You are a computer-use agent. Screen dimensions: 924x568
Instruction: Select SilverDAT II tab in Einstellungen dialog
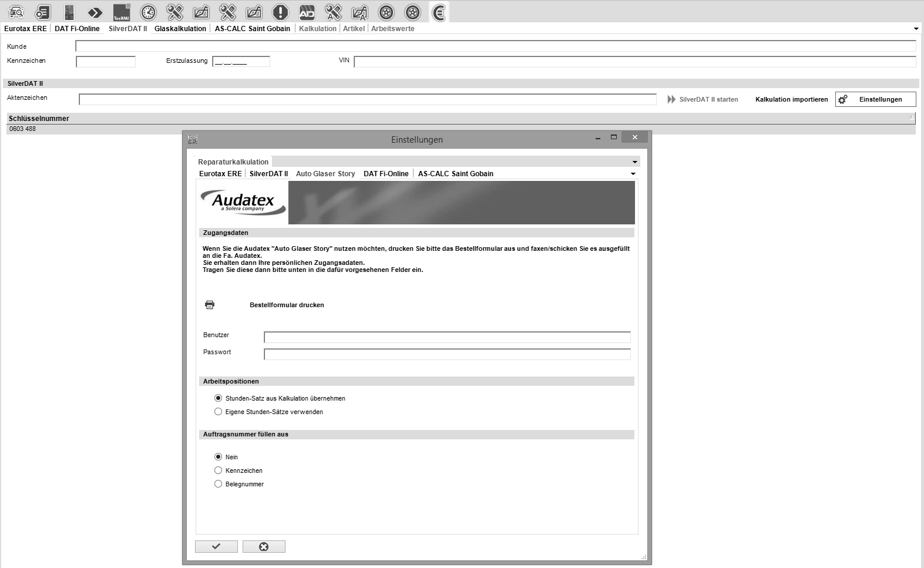tap(268, 173)
